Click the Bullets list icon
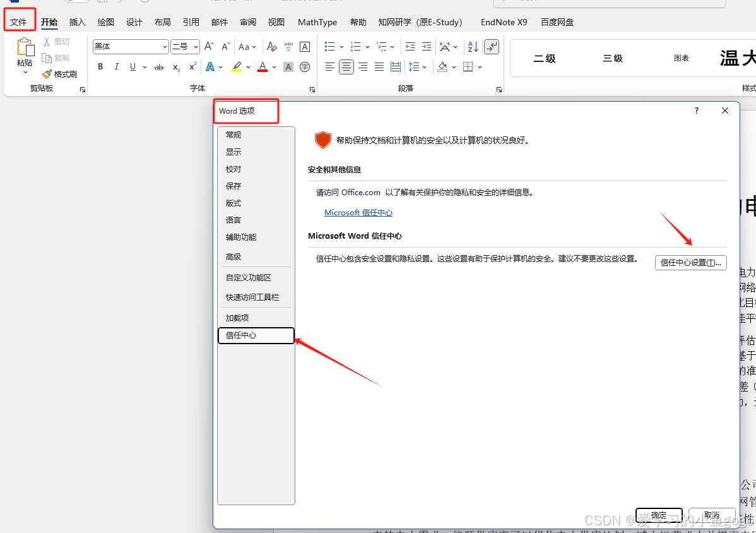 point(330,46)
